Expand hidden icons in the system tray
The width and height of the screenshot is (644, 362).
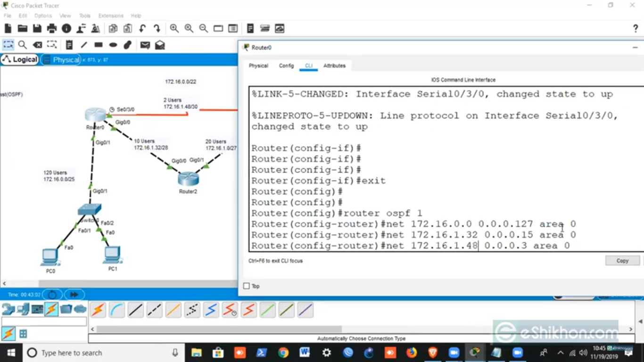[561, 353]
